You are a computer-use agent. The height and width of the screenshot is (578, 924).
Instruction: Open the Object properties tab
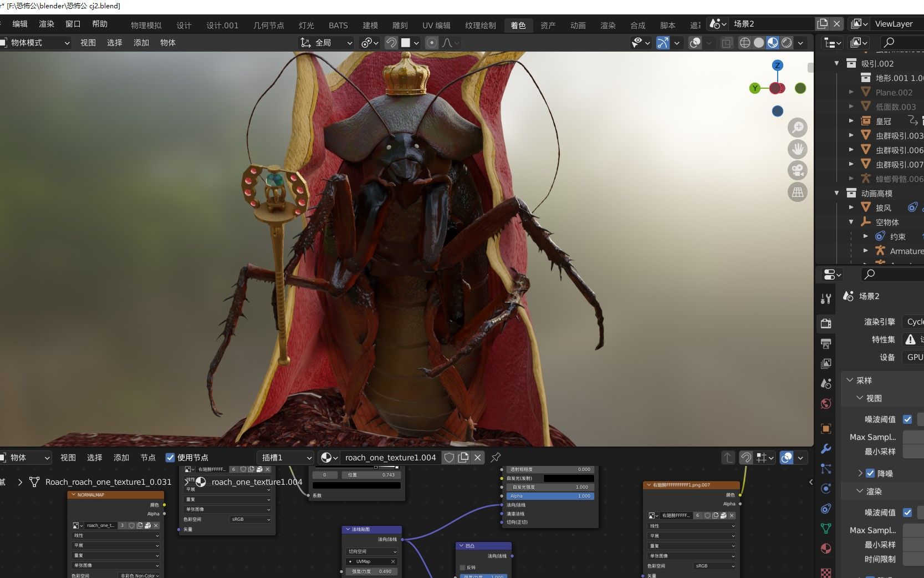[826, 429]
